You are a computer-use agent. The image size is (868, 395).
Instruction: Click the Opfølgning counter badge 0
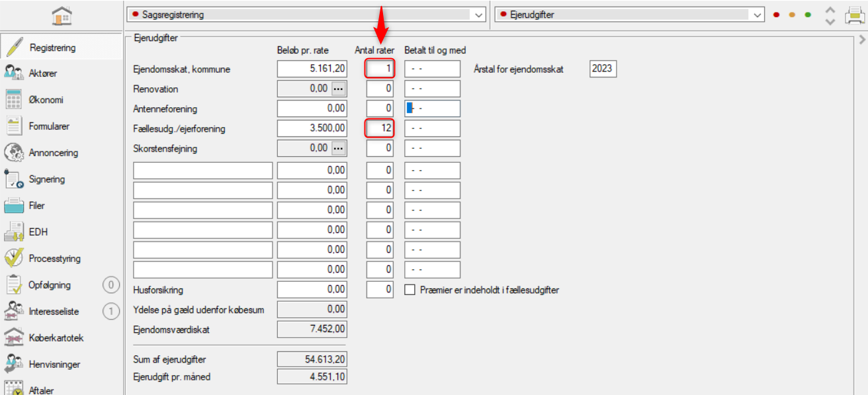[111, 285]
